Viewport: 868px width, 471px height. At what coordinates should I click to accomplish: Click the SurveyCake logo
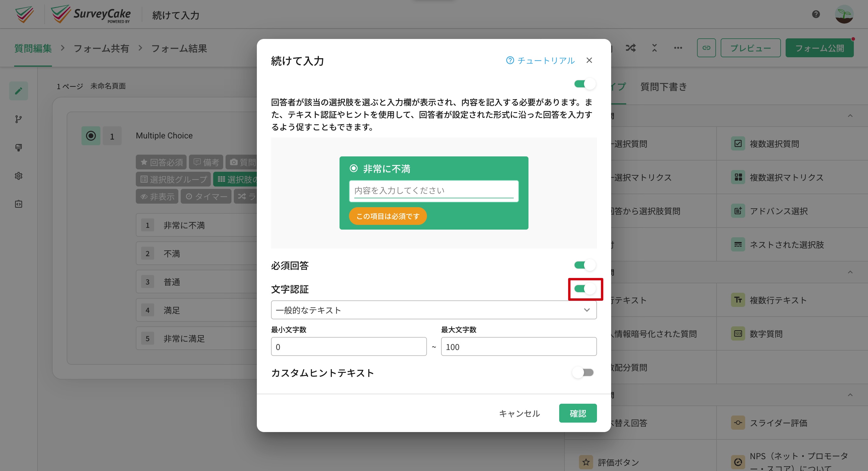coord(91,14)
